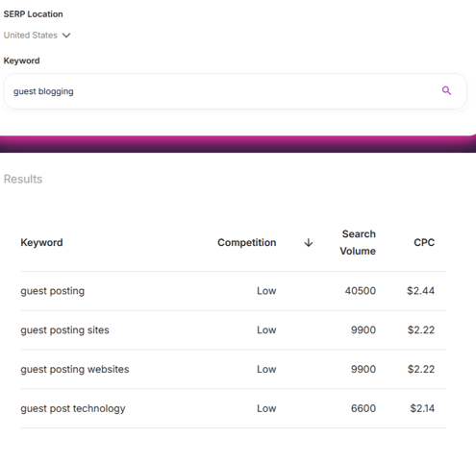Click the 40500 search volume value
The width and height of the screenshot is (476, 463).
coord(361,291)
